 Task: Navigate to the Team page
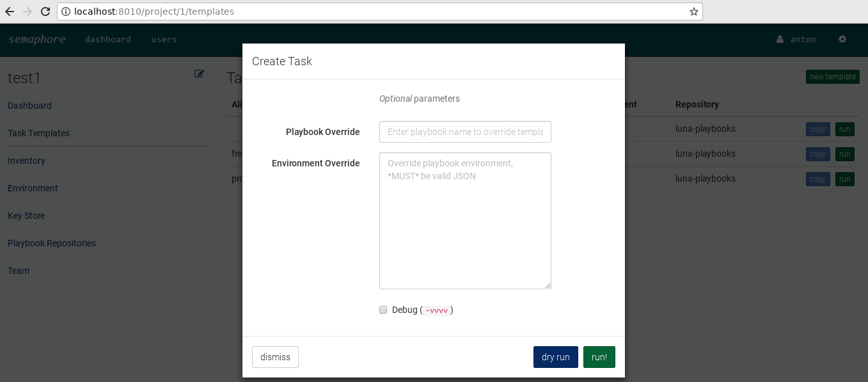18,271
